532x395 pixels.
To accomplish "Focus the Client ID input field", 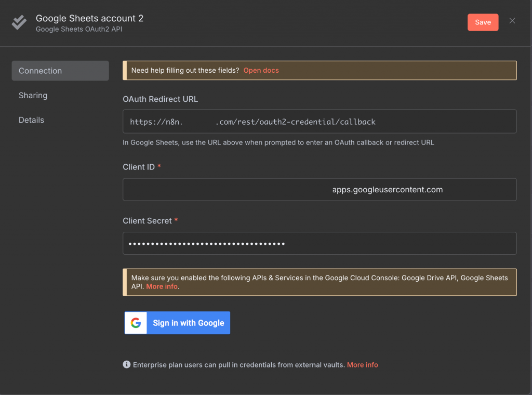I will pos(320,190).
